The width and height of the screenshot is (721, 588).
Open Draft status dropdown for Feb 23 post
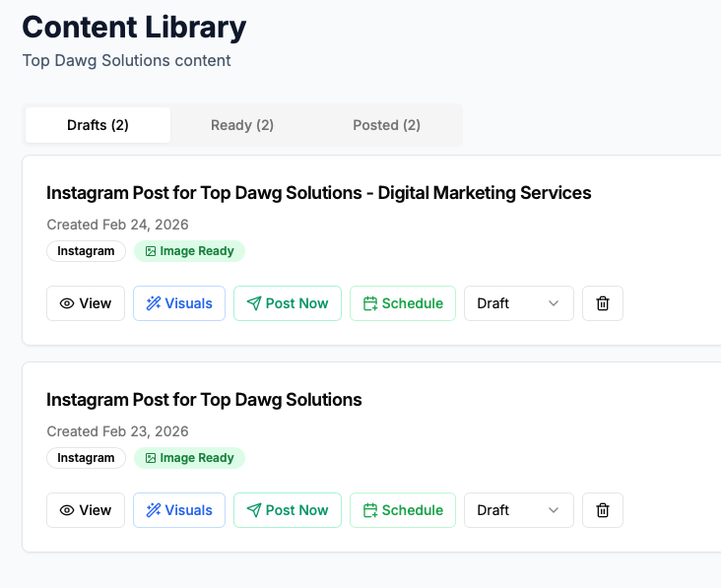519,510
